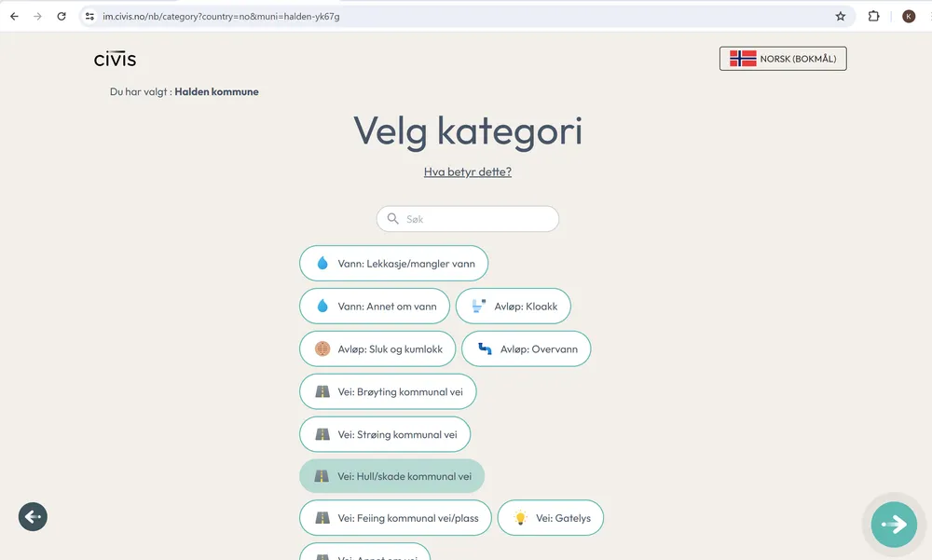Image resolution: width=932 pixels, height=560 pixels.
Task: Go to next step with green arrow
Action: (x=894, y=525)
